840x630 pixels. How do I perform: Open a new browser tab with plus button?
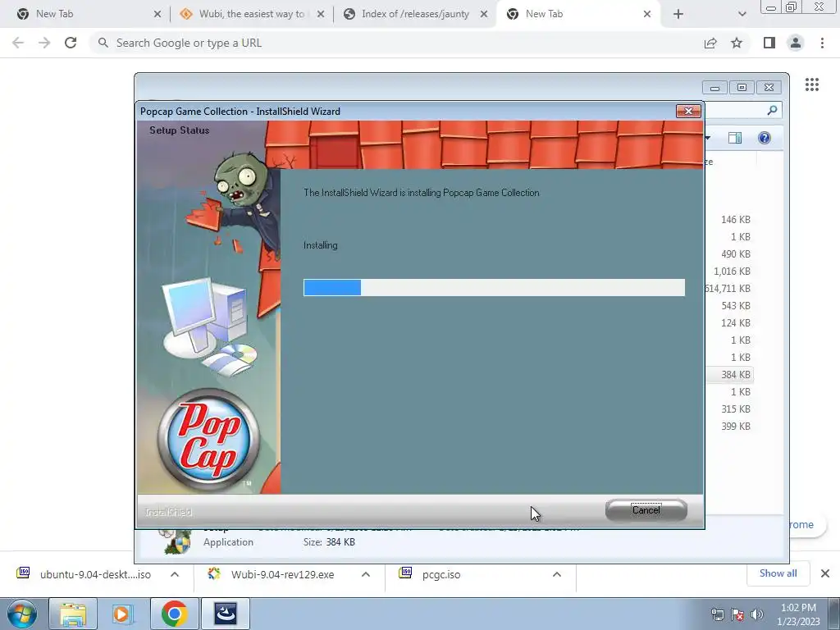click(x=678, y=15)
